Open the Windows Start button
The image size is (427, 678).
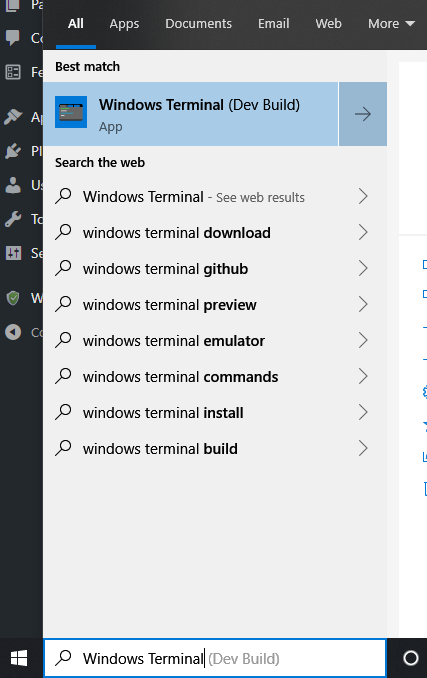coord(19,658)
